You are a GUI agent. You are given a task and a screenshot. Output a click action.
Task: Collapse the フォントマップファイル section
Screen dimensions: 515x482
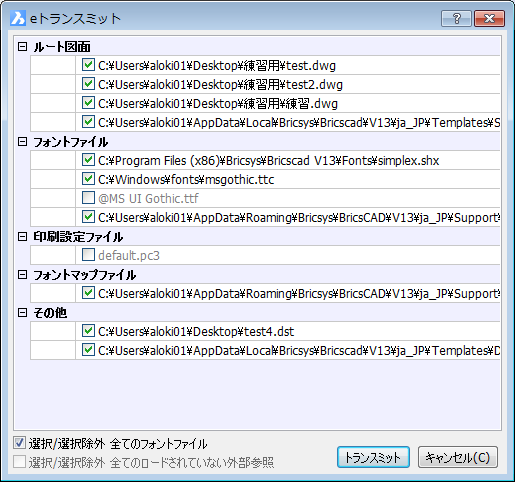pyautogui.click(x=22, y=275)
